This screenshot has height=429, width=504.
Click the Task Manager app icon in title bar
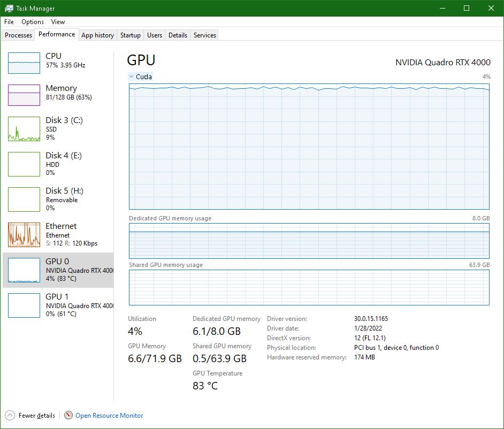click(9, 9)
